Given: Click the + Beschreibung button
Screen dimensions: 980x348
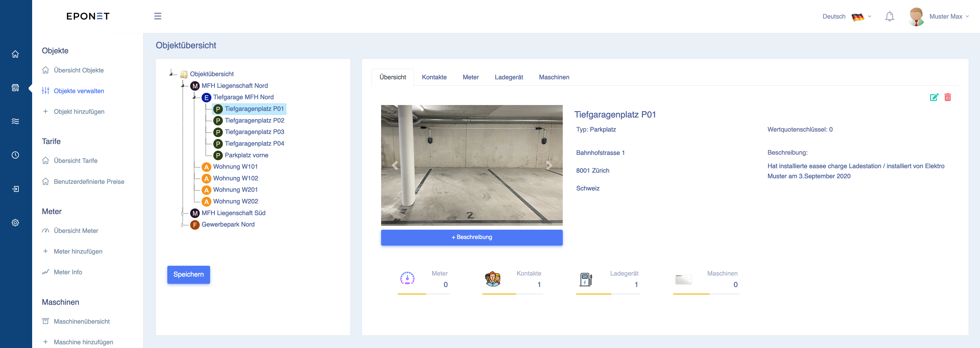Looking at the screenshot, I should click(472, 237).
